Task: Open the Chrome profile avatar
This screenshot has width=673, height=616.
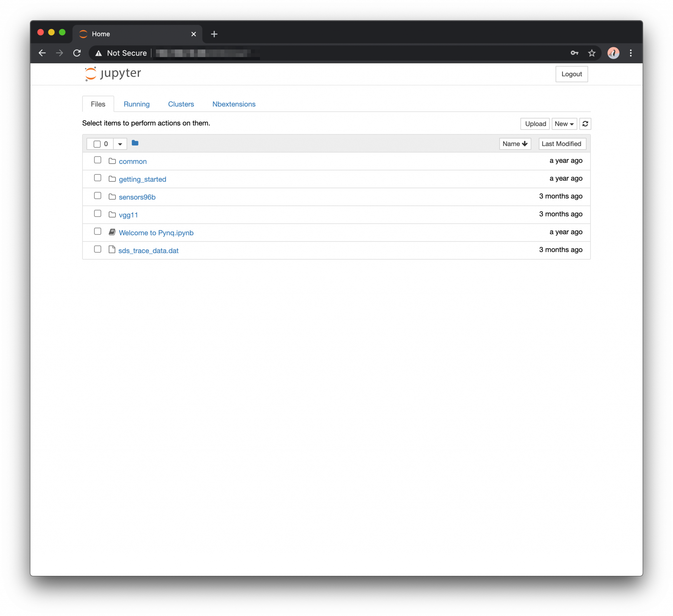Action: tap(613, 53)
